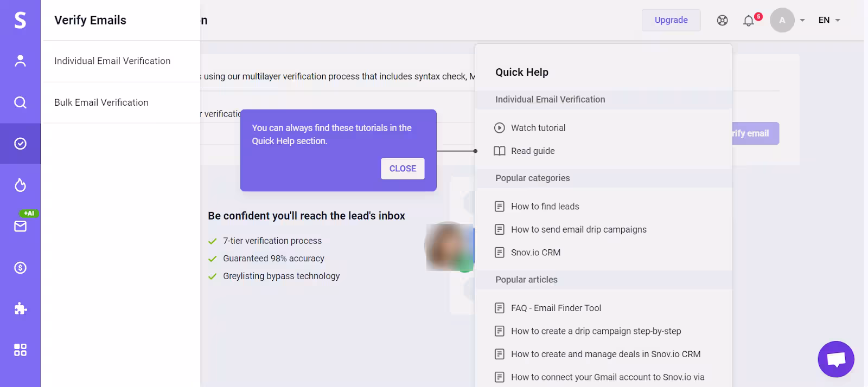Screen dimensions: 868x387
Task: Open notifications bell with badge
Action: (749, 21)
